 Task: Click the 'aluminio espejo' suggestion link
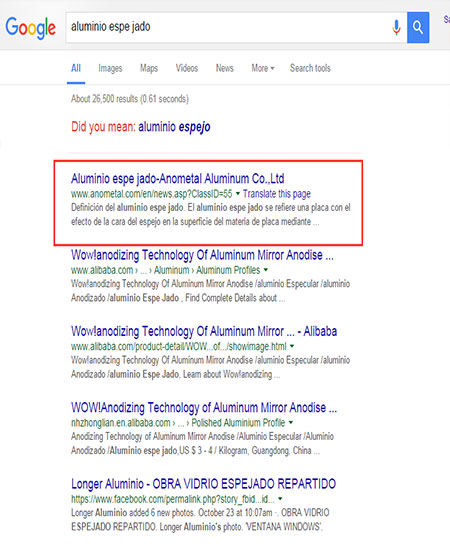(x=174, y=127)
